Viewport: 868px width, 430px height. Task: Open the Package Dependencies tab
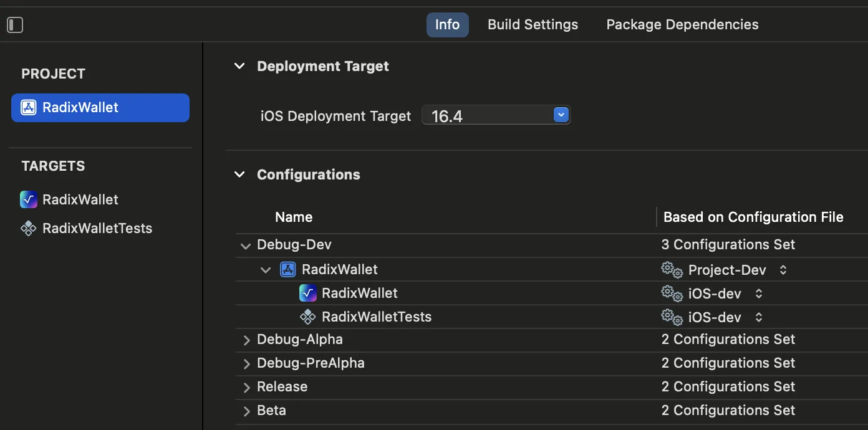pos(682,25)
